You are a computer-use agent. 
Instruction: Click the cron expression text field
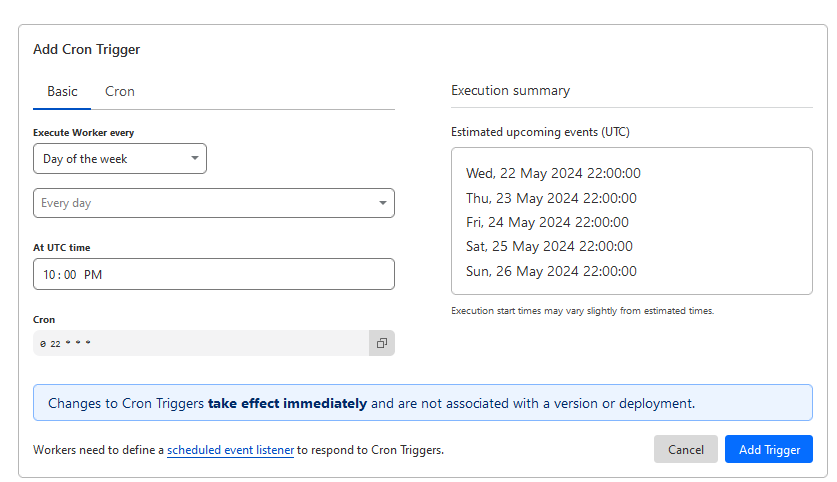200,343
